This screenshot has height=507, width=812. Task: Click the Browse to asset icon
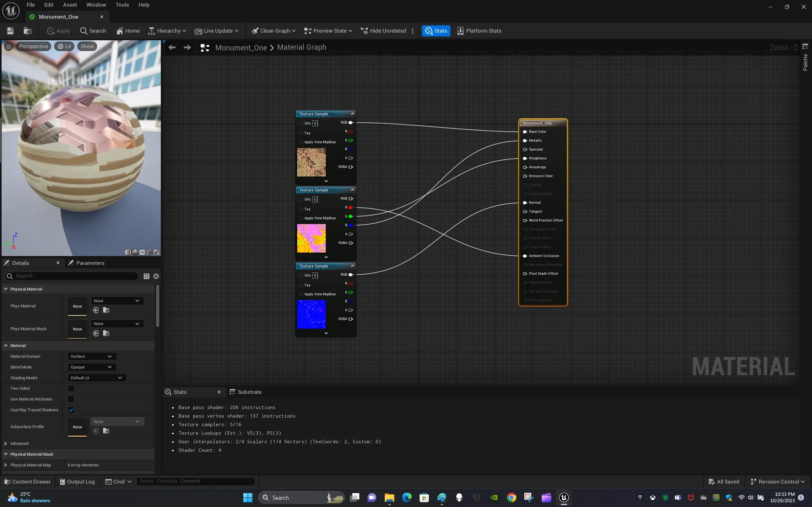point(28,31)
